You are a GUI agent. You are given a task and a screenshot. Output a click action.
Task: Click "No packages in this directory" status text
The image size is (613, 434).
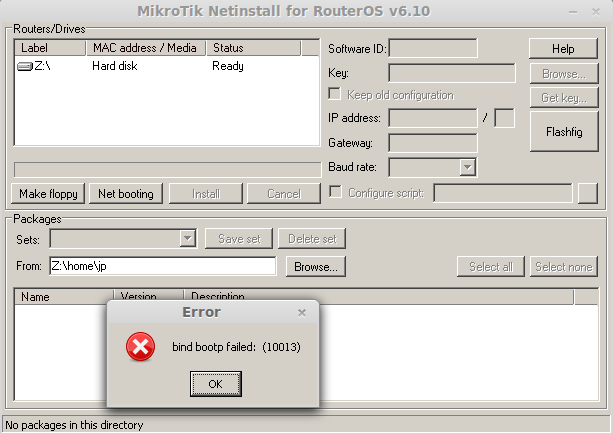click(74, 425)
